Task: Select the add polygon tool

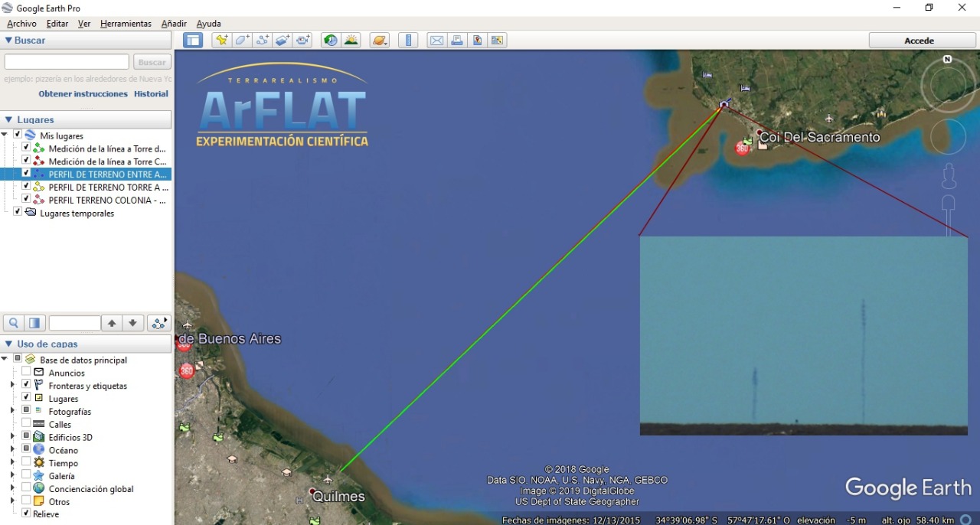Action: (243, 41)
